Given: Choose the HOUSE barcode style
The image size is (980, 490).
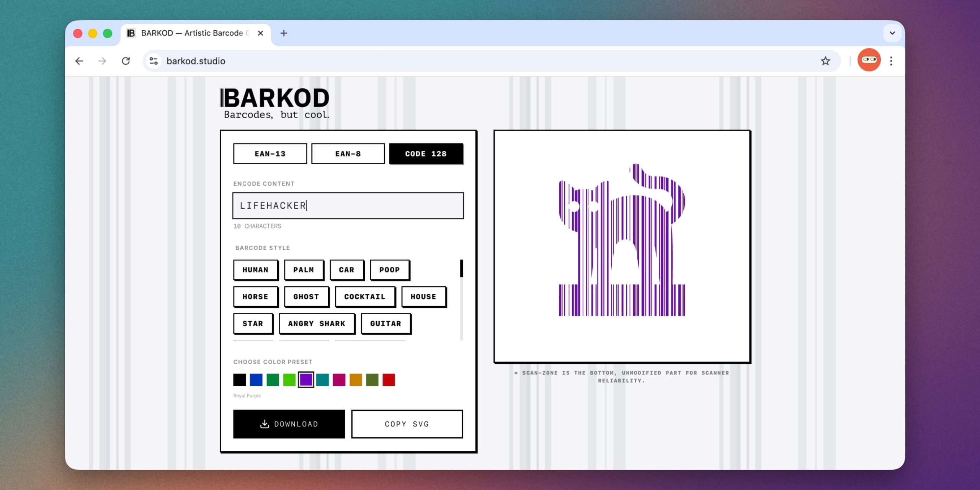Looking at the screenshot, I should [423, 297].
